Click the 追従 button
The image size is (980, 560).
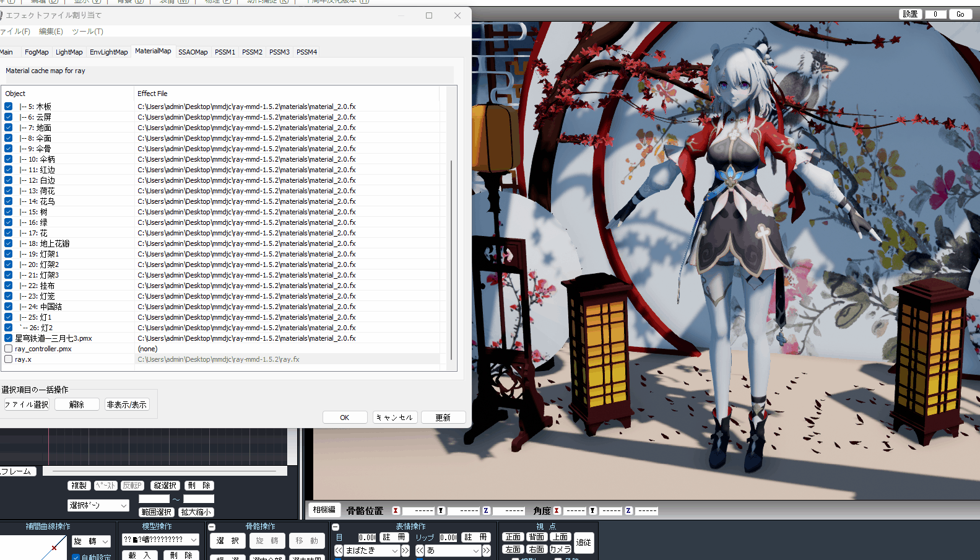point(584,543)
